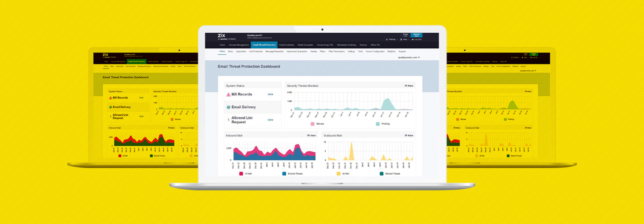Switch to the Admin view toggle

(x=416, y=35)
